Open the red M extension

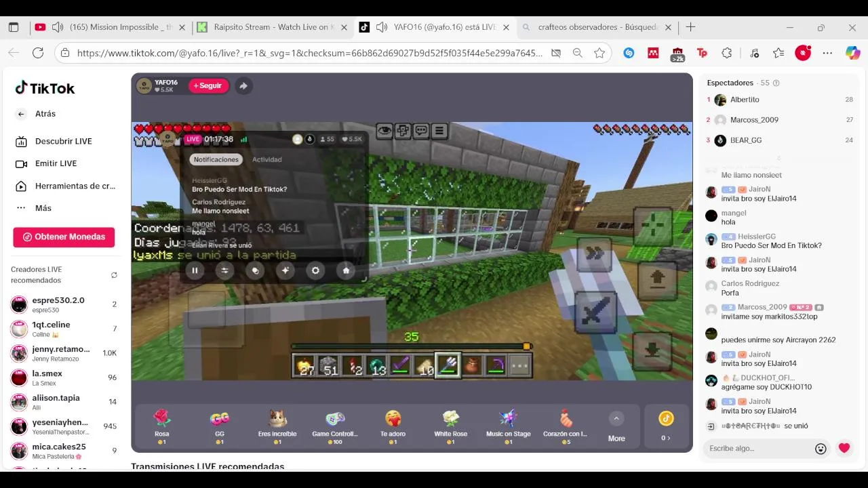click(653, 53)
